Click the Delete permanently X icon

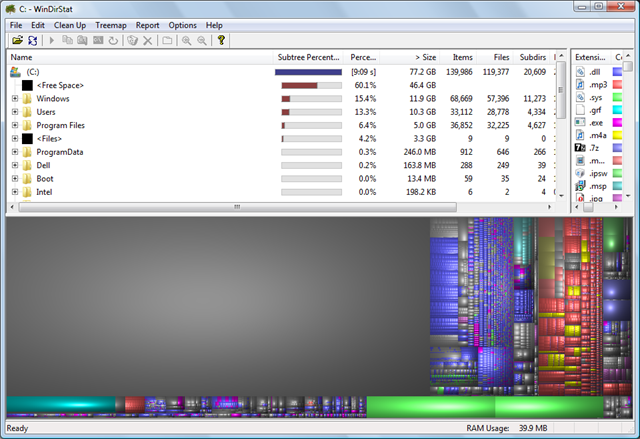(x=147, y=40)
